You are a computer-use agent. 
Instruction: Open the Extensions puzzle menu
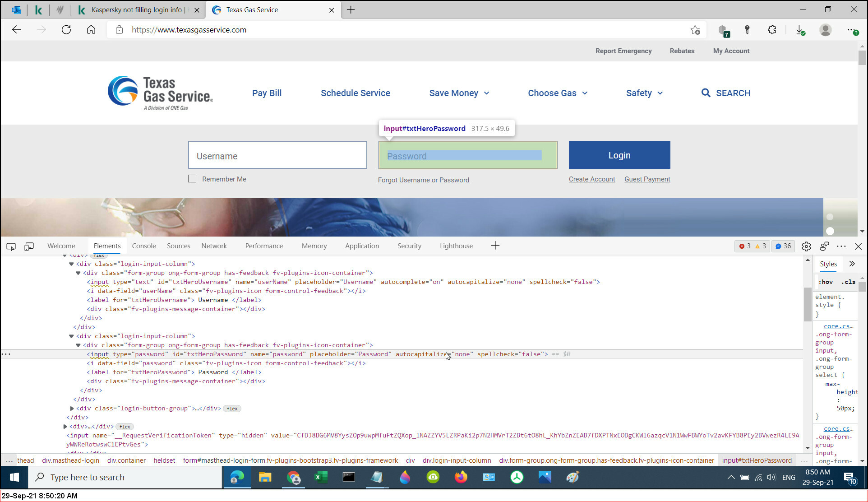click(772, 30)
